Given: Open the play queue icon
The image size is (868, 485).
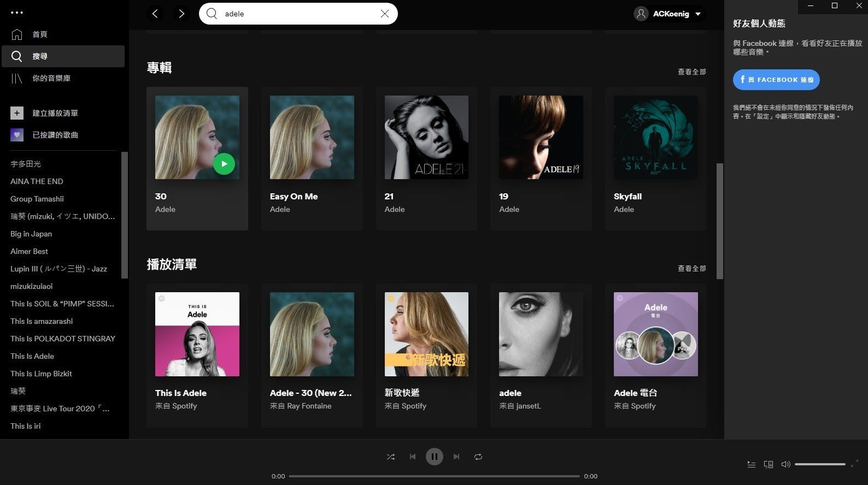Looking at the screenshot, I should tap(752, 464).
